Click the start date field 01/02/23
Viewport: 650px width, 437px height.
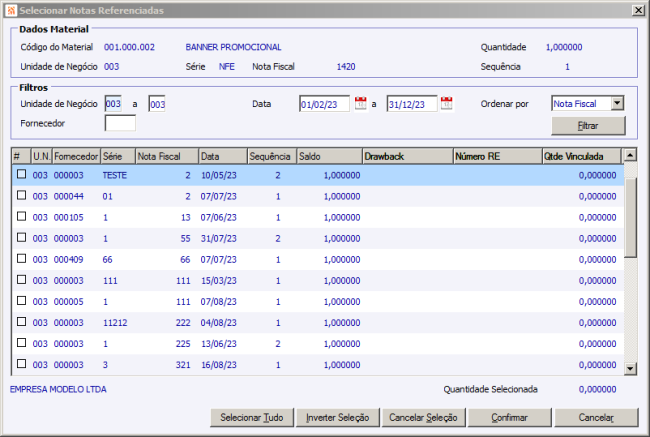[x=324, y=103]
